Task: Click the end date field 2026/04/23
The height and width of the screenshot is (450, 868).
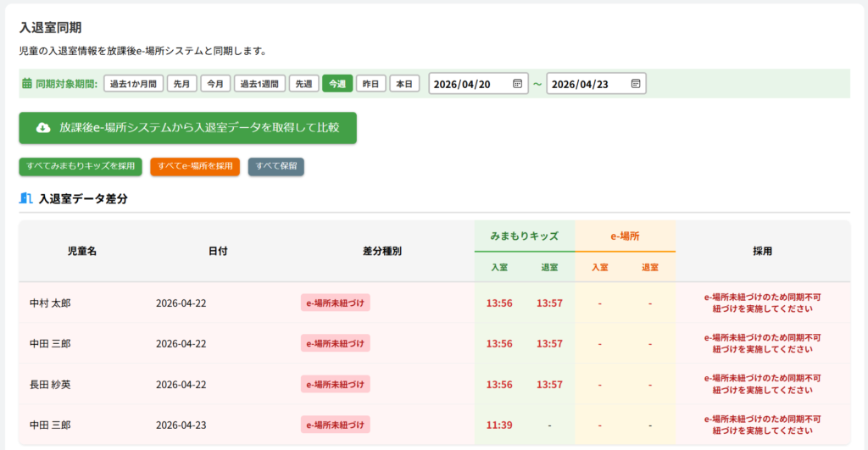Action: coord(588,84)
